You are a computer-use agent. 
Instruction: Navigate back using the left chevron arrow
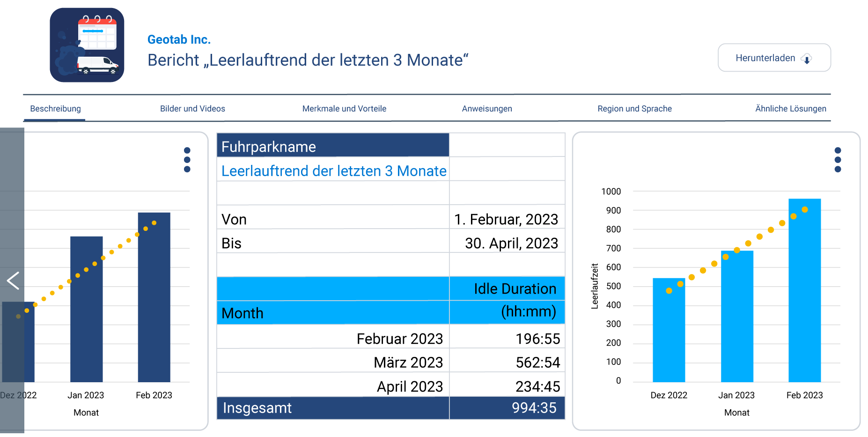[x=13, y=281]
